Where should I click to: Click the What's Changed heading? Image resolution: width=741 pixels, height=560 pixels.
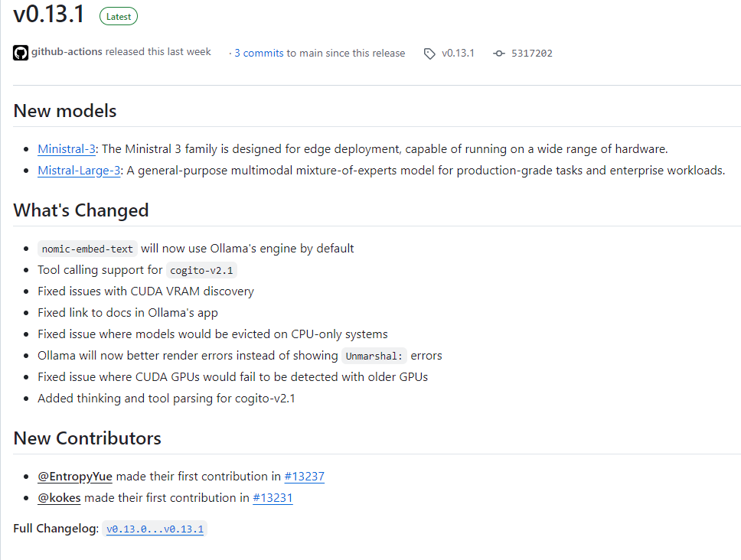click(x=81, y=210)
